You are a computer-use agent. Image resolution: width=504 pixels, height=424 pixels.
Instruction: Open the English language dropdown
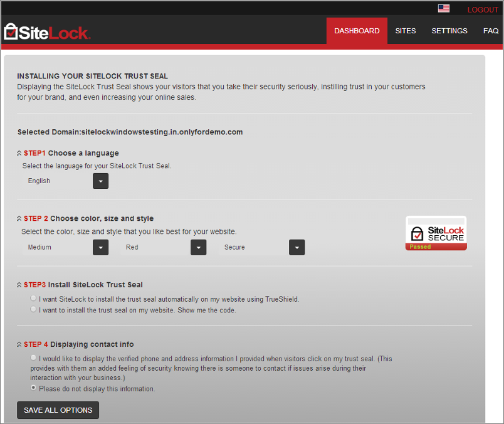tap(100, 181)
